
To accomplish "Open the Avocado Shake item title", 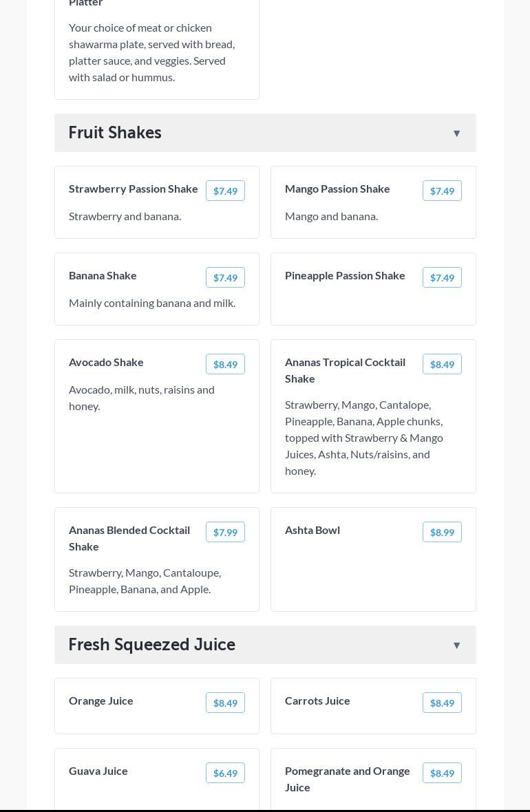I will tap(106, 362).
